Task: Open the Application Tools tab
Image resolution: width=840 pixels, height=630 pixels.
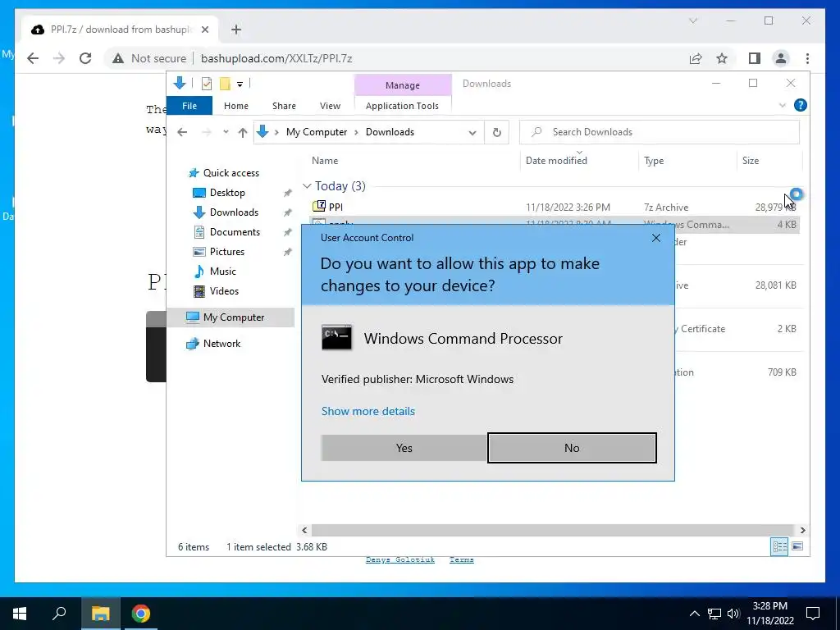Action: click(402, 106)
